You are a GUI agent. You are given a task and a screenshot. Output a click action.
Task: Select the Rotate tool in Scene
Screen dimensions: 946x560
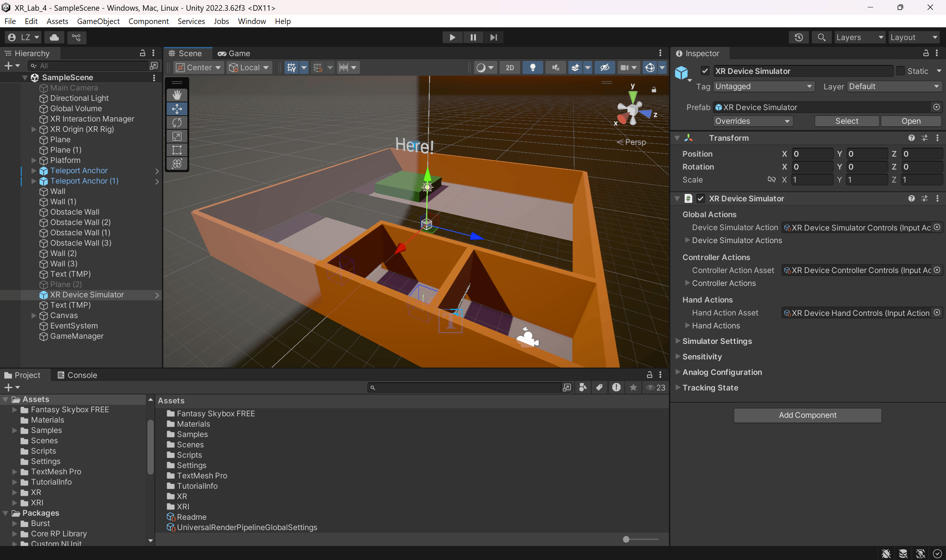(x=177, y=123)
